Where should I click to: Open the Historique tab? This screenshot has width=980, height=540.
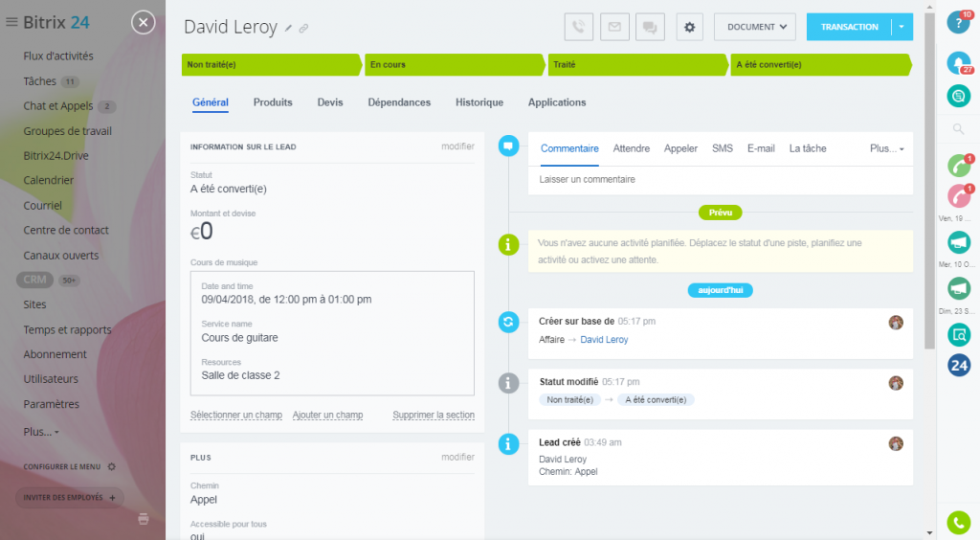coord(479,102)
